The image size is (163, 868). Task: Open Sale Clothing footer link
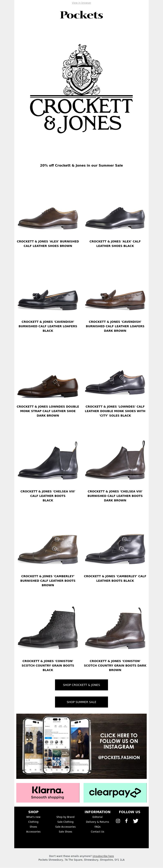(65, 822)
